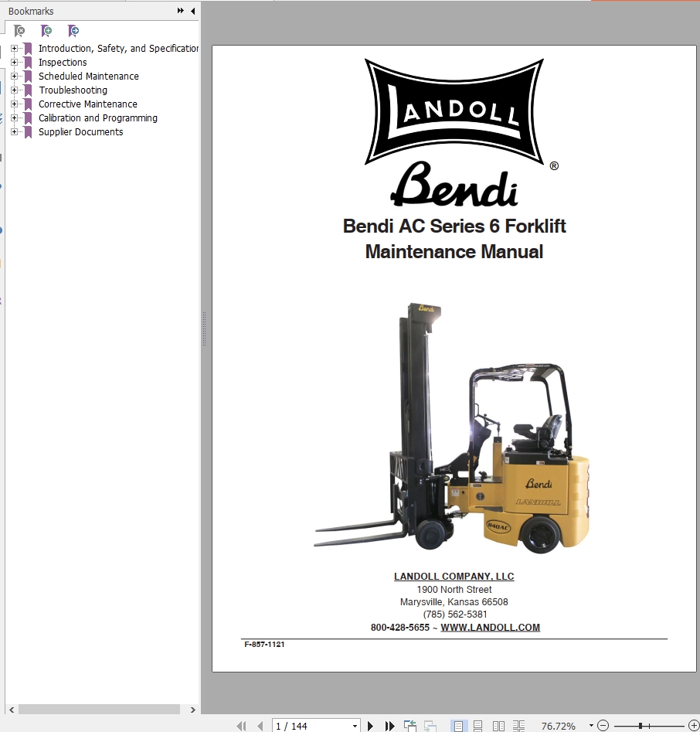Go to the previous page
The width and height of the screenshot is (700, 732).
(260, 726)
